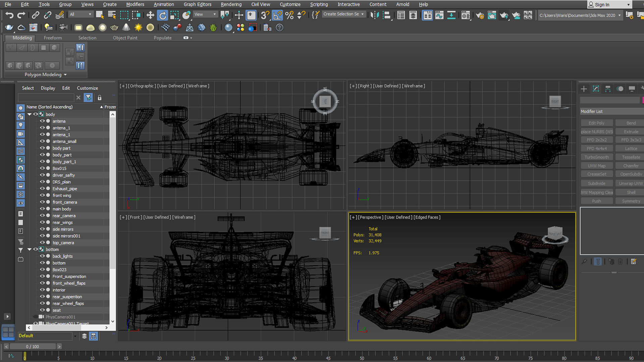Viewport: 644px width, 362px height.
Task: Click the TurboSmooth modifier button
Action: coord(597,157)
